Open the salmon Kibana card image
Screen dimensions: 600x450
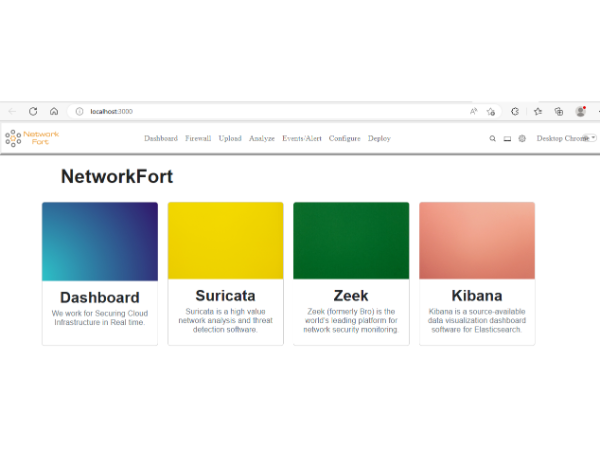click(477, 241)
